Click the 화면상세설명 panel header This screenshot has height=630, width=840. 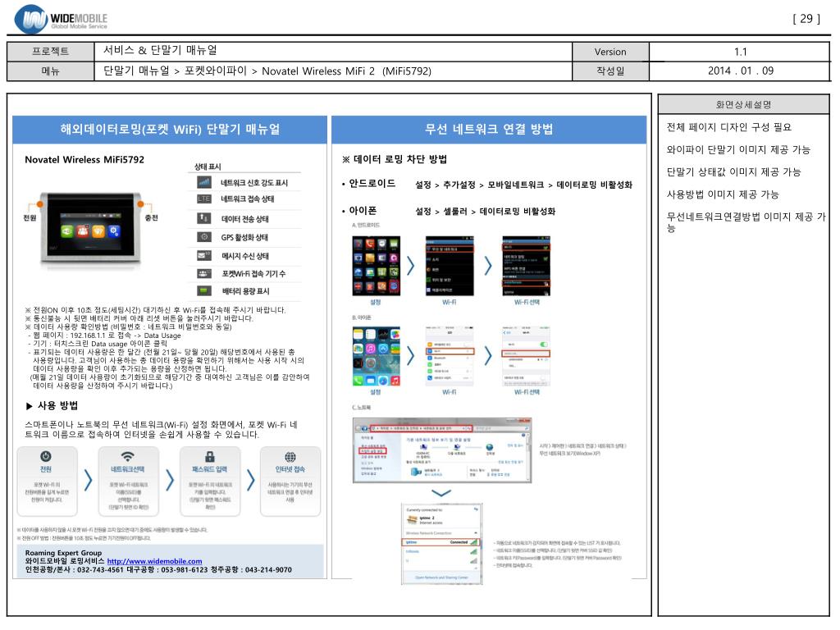coord(743,104)
